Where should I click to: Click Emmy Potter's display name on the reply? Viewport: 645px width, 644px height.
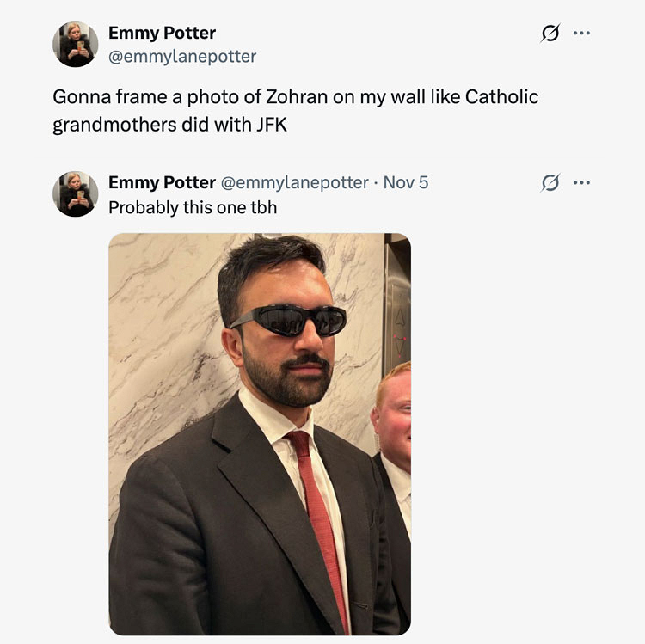tap(162, 183)
